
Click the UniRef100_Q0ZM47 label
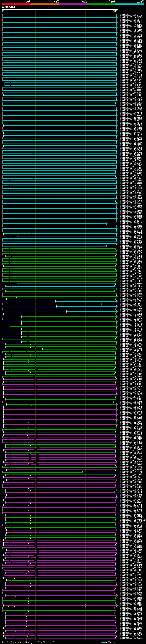pos(131,387)
